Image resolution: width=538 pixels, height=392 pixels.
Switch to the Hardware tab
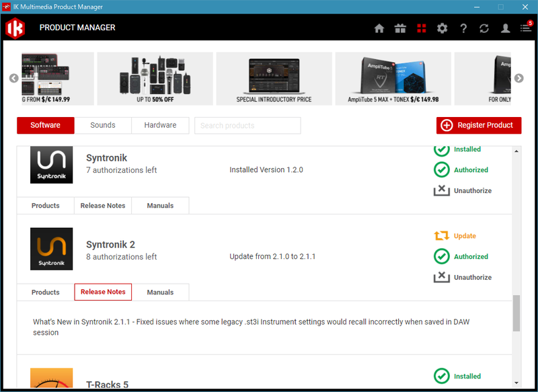(160, 125)
